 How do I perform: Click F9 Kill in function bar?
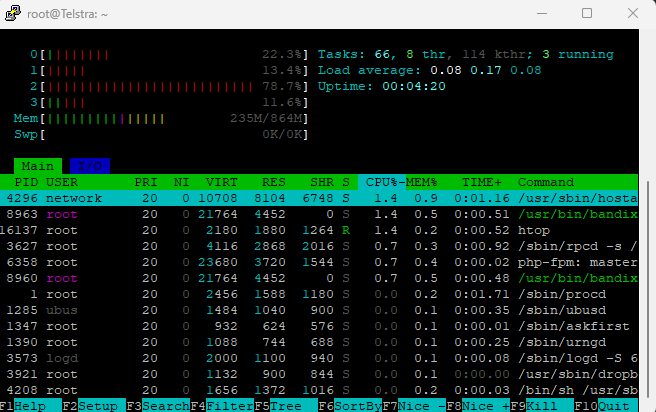tap(541, 405)
